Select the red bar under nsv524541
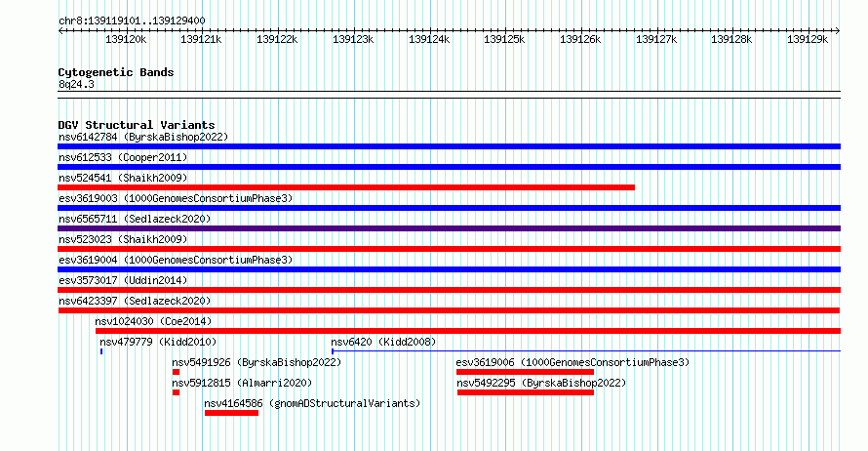Image resolution: width=868 pixels, height=451 pixels. pyautogui.click(x=346, y=187)
